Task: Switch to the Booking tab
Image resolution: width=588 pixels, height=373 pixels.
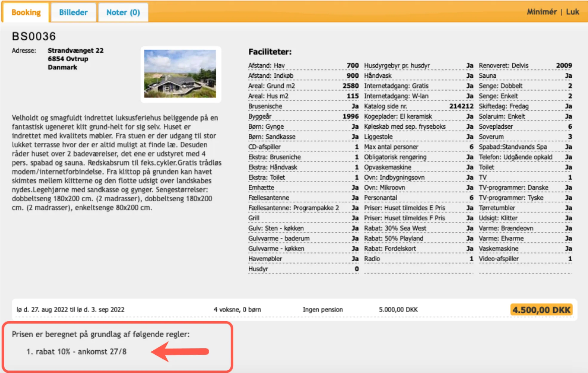Action: (26, 13)
